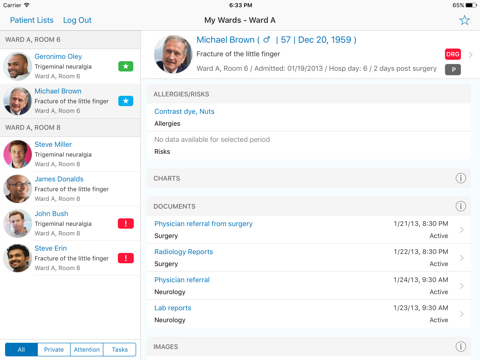This screenshot has width=480, height=360.
Task: Open Physician referral from surgery chevron
Action: pos(462,230)
